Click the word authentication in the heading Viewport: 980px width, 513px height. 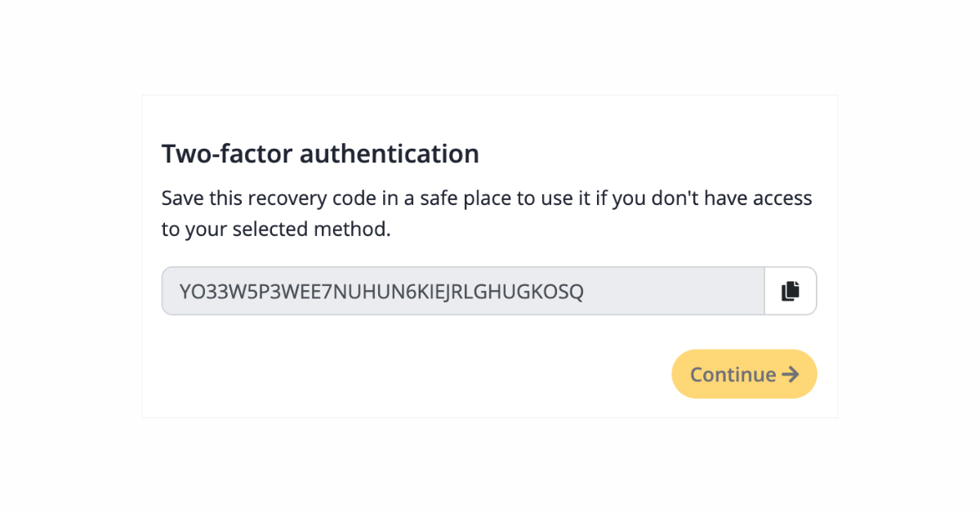(389, 154)
